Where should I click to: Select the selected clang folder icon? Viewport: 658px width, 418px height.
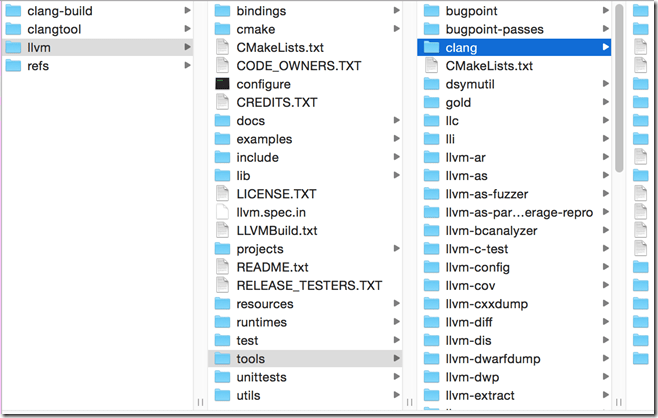point(432,47)
